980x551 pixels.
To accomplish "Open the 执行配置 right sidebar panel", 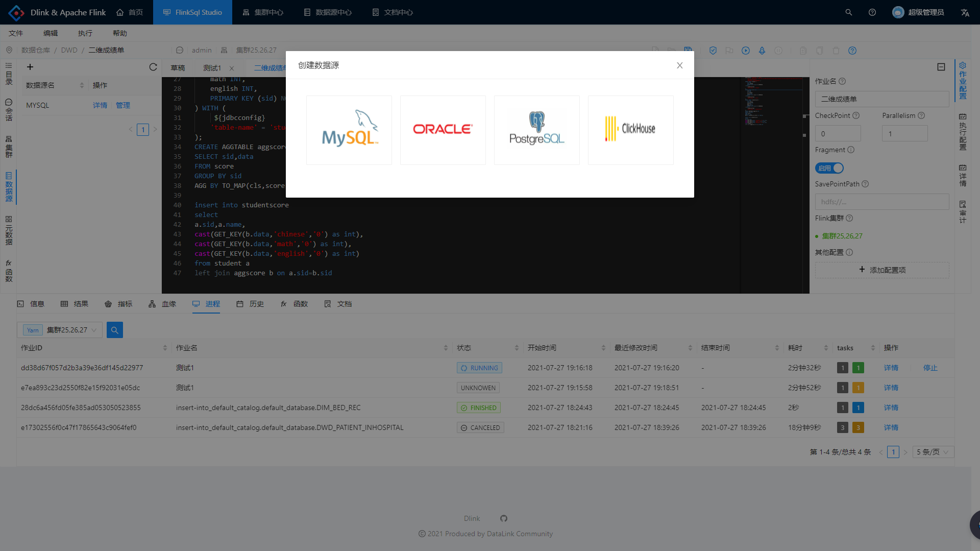I will 963,132.
